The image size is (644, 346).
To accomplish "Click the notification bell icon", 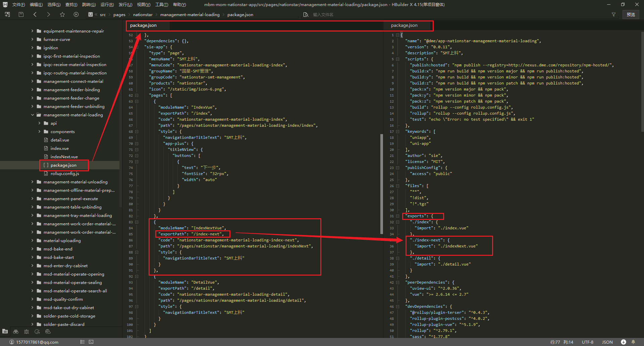I will click(633, 342).
